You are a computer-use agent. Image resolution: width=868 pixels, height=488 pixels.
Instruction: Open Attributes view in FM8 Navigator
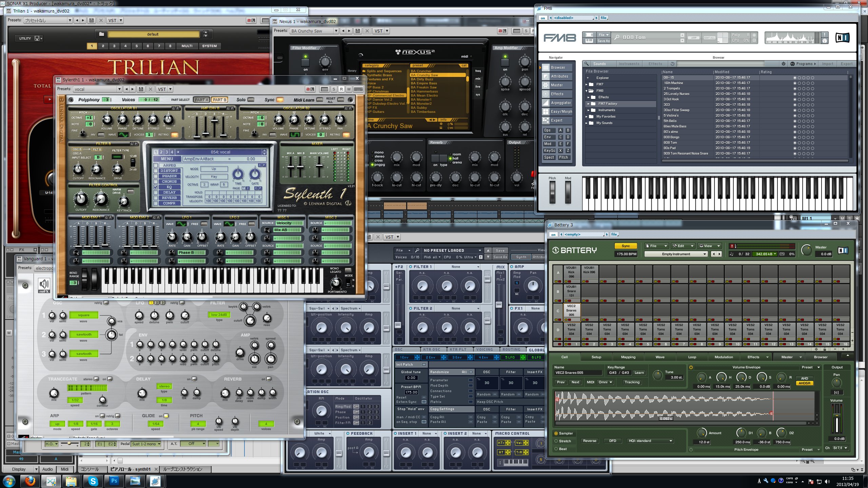557,76
